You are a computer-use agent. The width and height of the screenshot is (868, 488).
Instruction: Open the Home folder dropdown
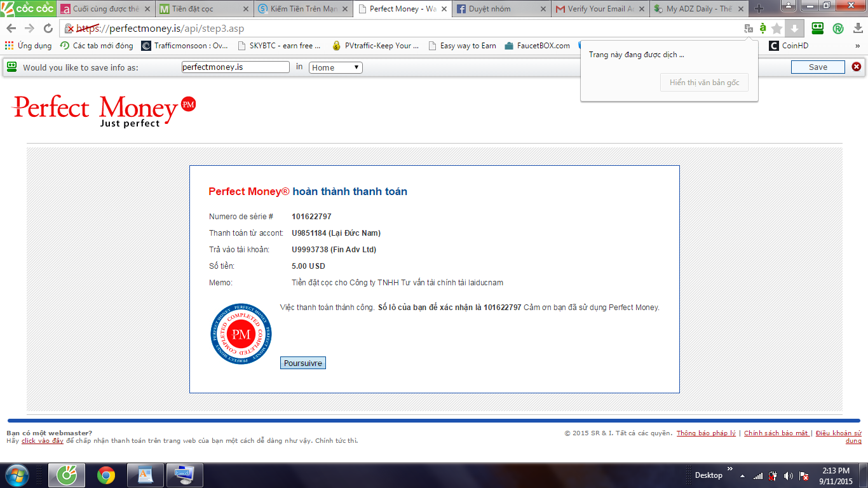pos(336,67)
